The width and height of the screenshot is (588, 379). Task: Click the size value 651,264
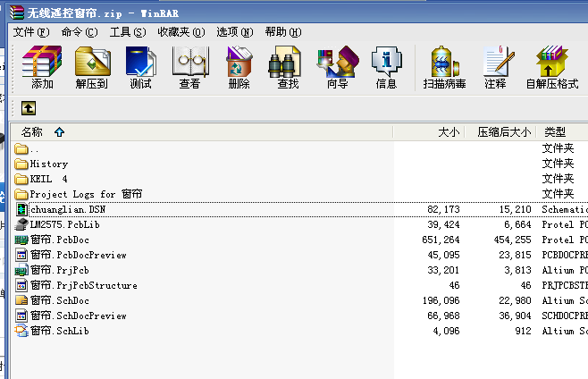tap(441, 240)
